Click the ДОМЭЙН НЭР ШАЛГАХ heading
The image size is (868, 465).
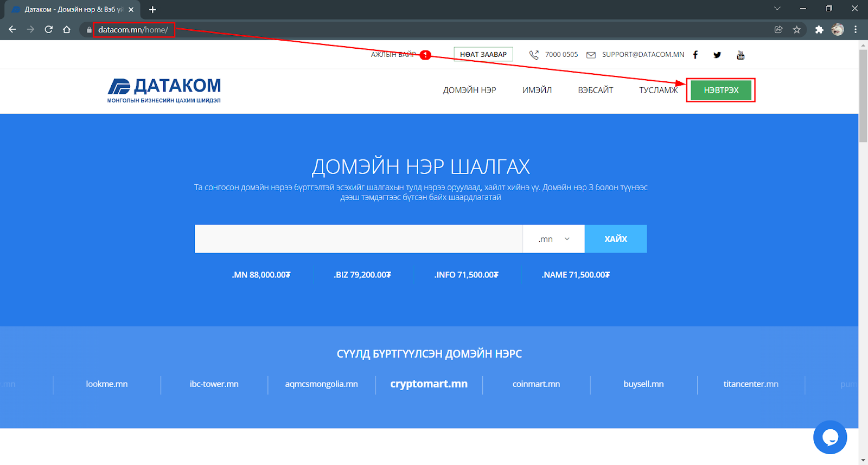click(421, 167)
